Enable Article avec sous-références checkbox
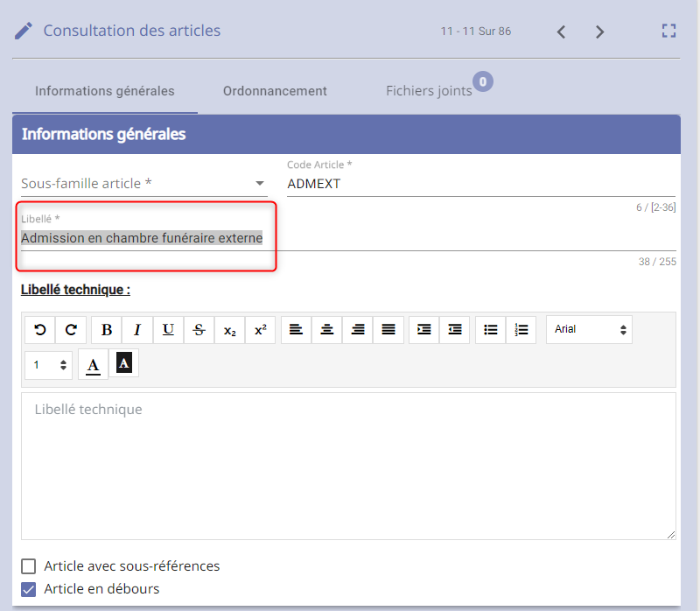Viewport: 700px width, 611px height. tap(29, 566)
